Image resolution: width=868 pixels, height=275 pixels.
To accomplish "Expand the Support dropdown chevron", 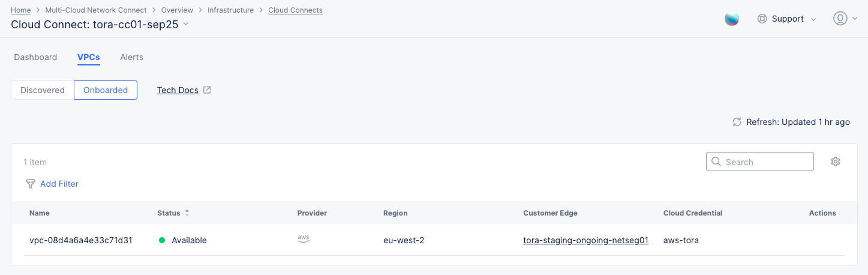I will [813, 19].
